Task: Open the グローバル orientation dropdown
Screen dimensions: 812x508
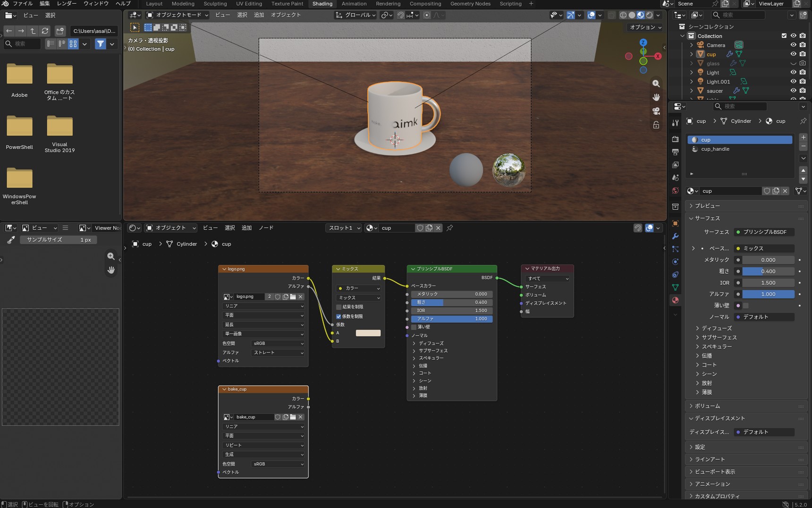Action: coord(355,15)
